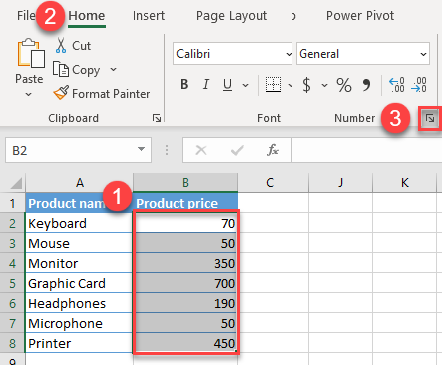Apply Percent Style format

(344, 85)
